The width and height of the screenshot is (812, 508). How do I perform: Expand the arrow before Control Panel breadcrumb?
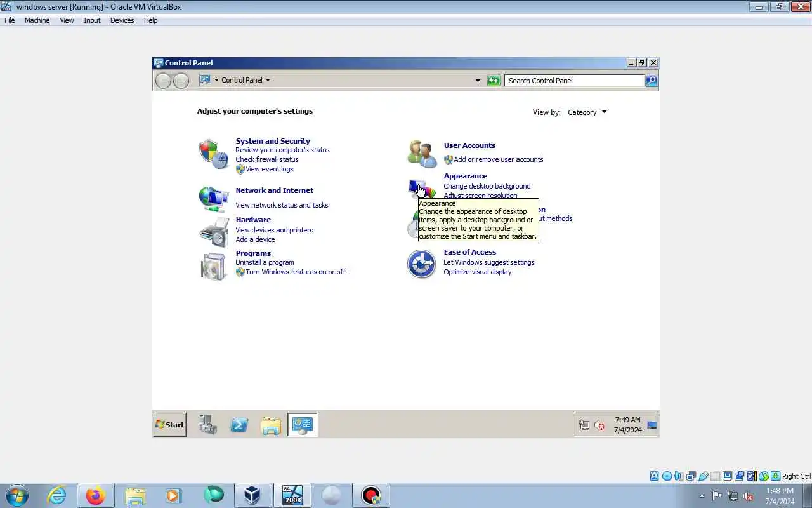[x=216, y=80]
